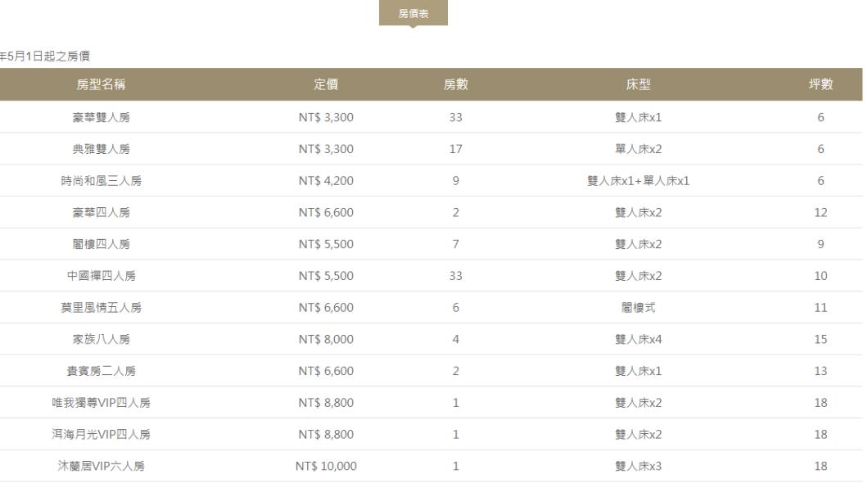Click 坪數 value 10 in 中國禪四人房 row
The height and width of the screenshot is (488, 868).
click(x=821, y=276)
